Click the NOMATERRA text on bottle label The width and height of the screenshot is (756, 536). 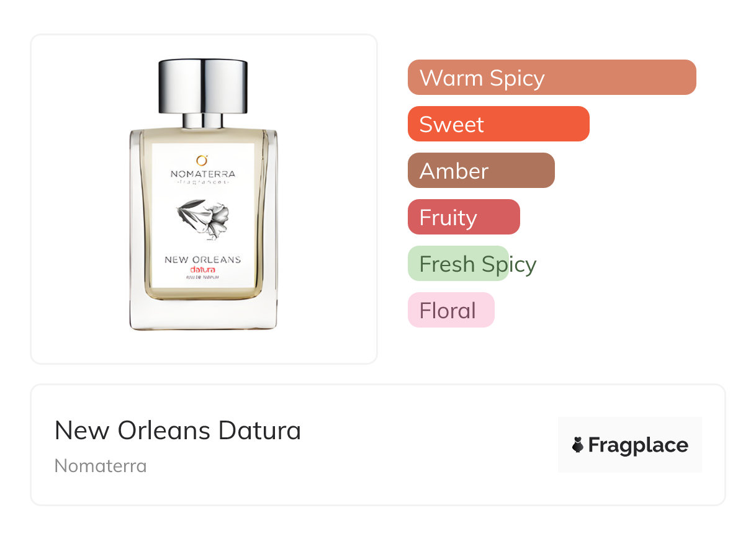[203, 174]
